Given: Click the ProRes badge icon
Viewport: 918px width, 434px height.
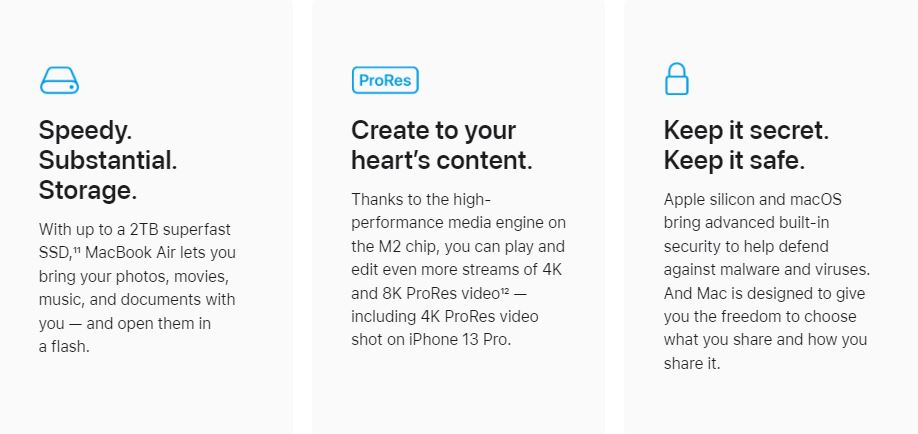Looking at the screenshot, I should pos(385,80).
